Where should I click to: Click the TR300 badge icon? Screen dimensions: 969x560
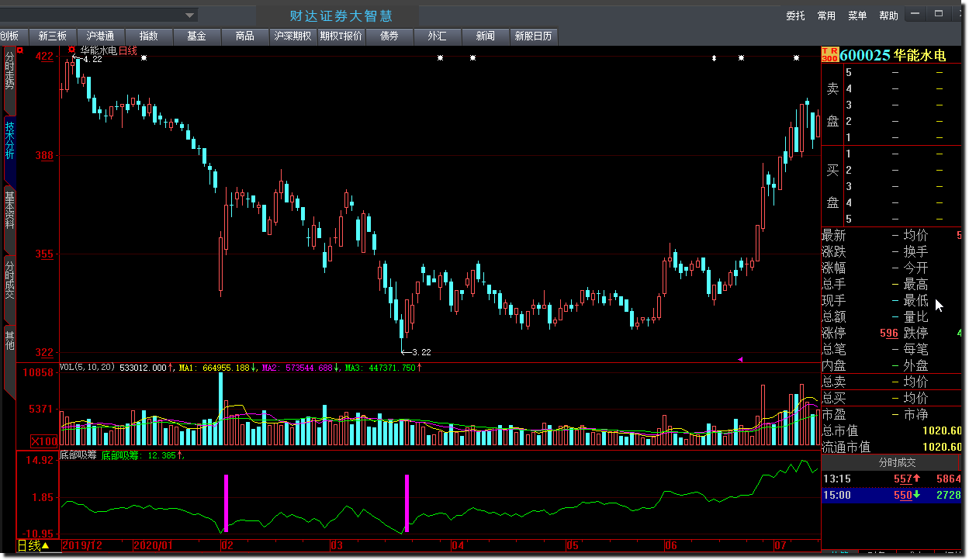[x=829, y=54]
